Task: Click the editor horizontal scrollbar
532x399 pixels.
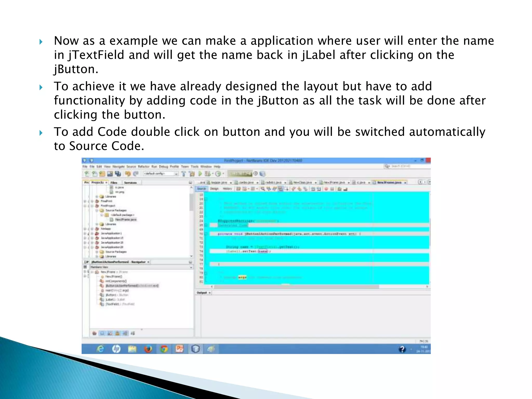Action: point(296,287)
